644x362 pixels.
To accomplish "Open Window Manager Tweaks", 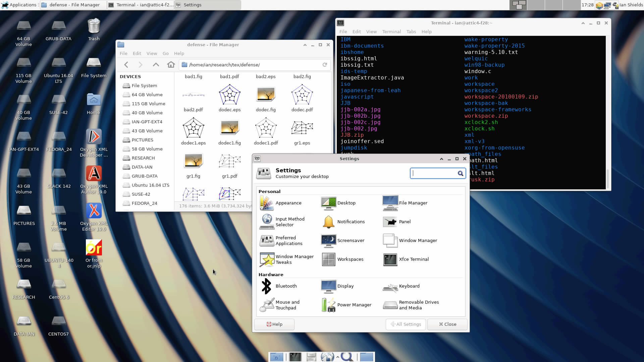I will tap(267, 259).
